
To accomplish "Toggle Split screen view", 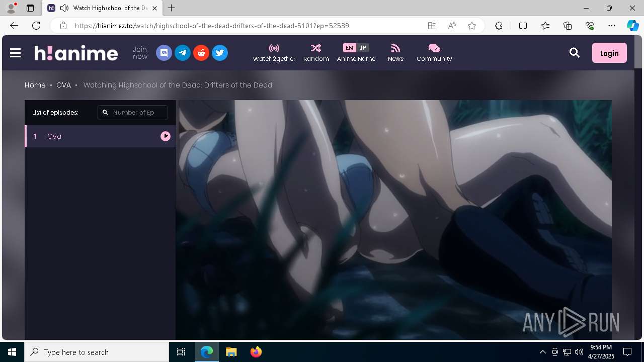I will pos(523,26).
